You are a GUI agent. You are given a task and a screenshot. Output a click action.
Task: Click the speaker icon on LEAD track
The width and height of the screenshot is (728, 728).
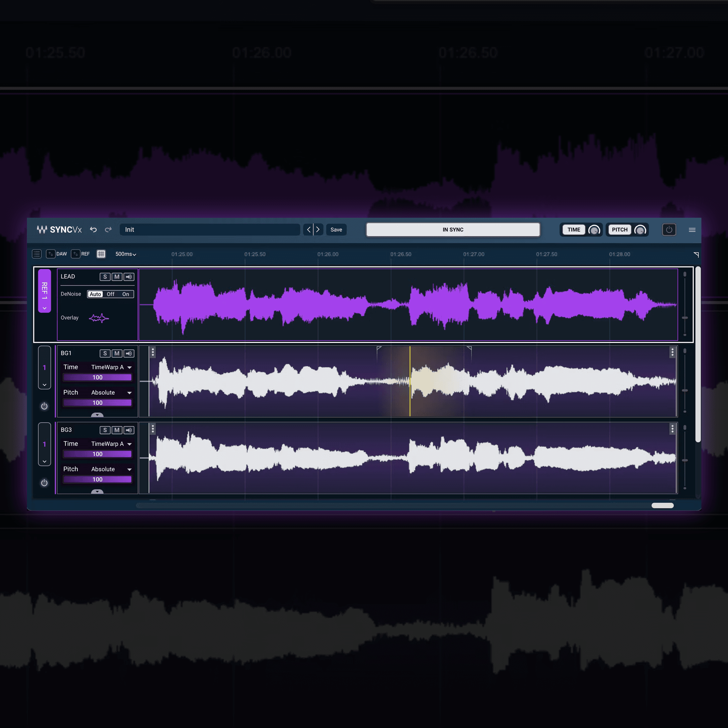(x=129, y=277)
